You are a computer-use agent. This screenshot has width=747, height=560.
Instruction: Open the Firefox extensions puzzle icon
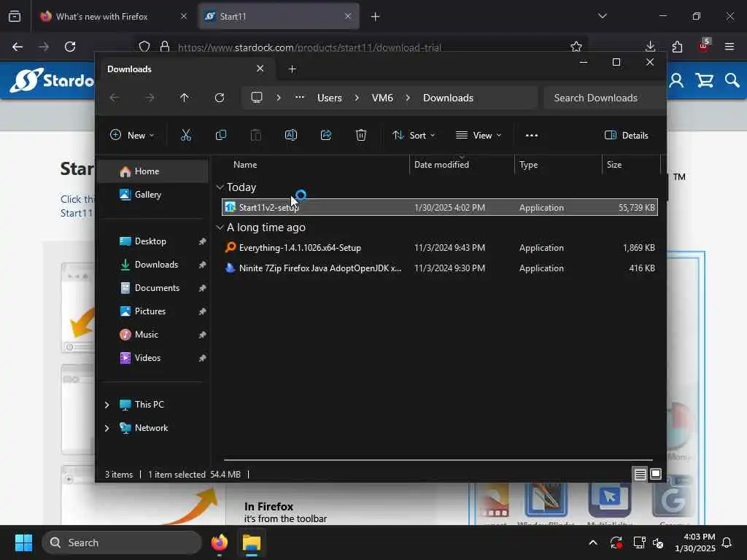pyautogui.click(x=677, y=47)
